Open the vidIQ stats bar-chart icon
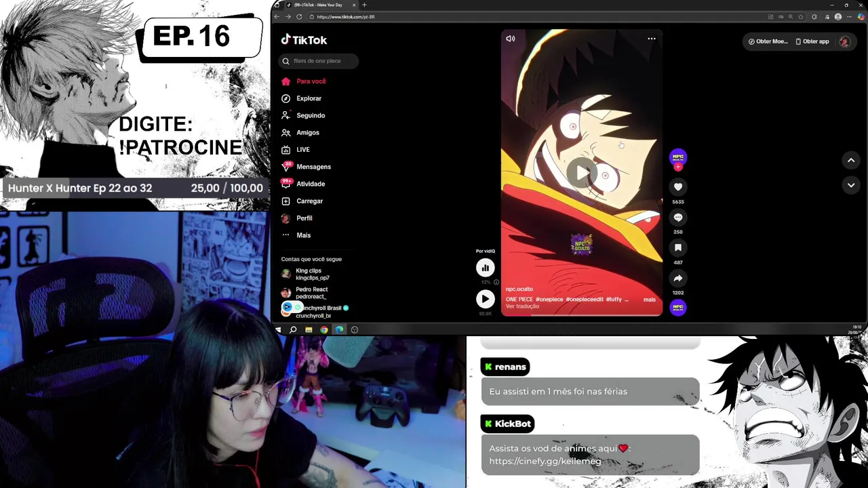This screenshot has width=868, height=488. point(486,268)
